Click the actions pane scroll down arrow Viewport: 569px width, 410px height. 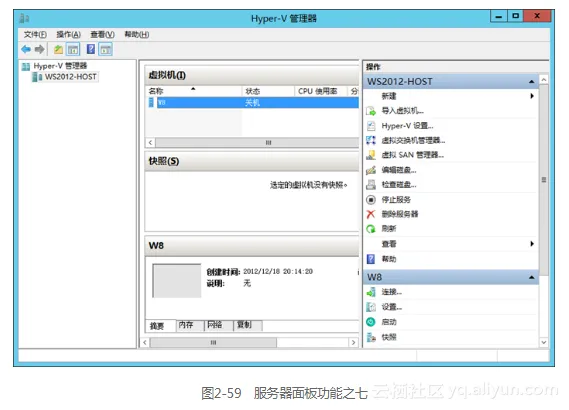pyautogui.click(x=544, y=342)
